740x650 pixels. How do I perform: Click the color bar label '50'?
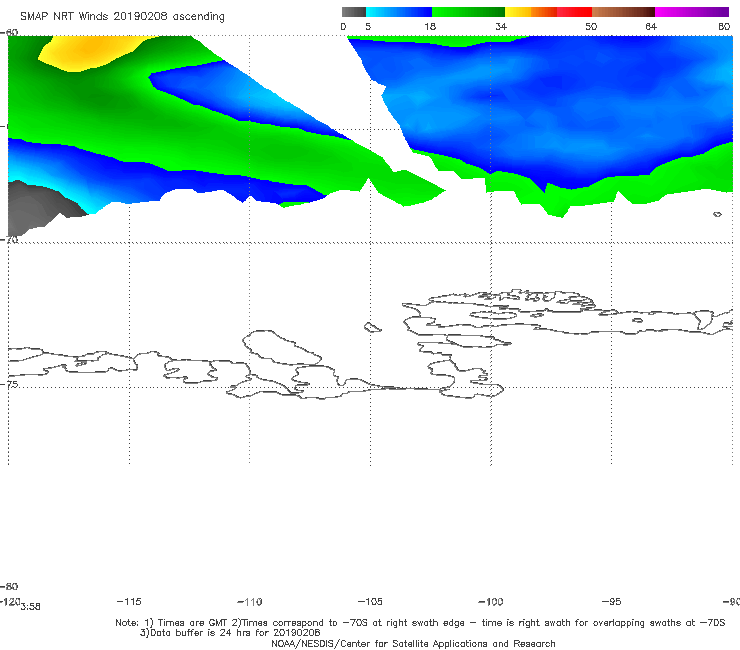(x=591, y=26)
